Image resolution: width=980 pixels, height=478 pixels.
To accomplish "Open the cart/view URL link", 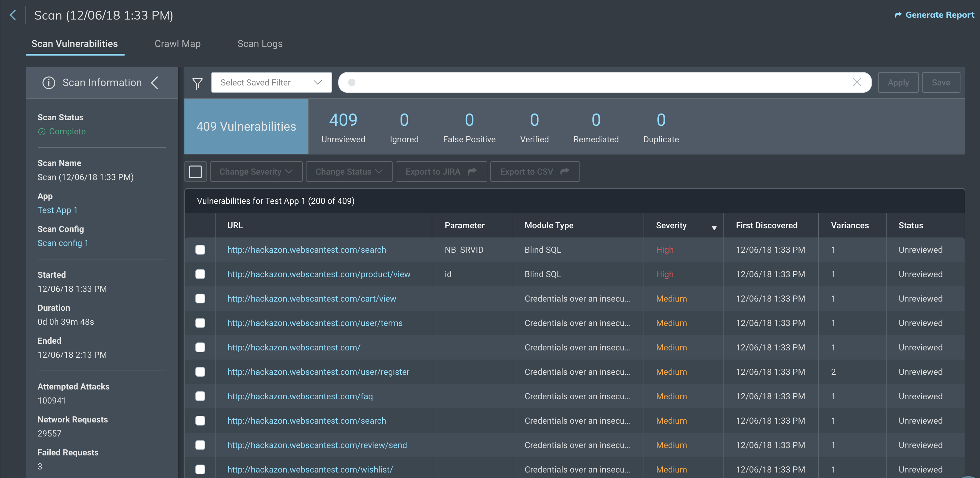I will (312, 299).
